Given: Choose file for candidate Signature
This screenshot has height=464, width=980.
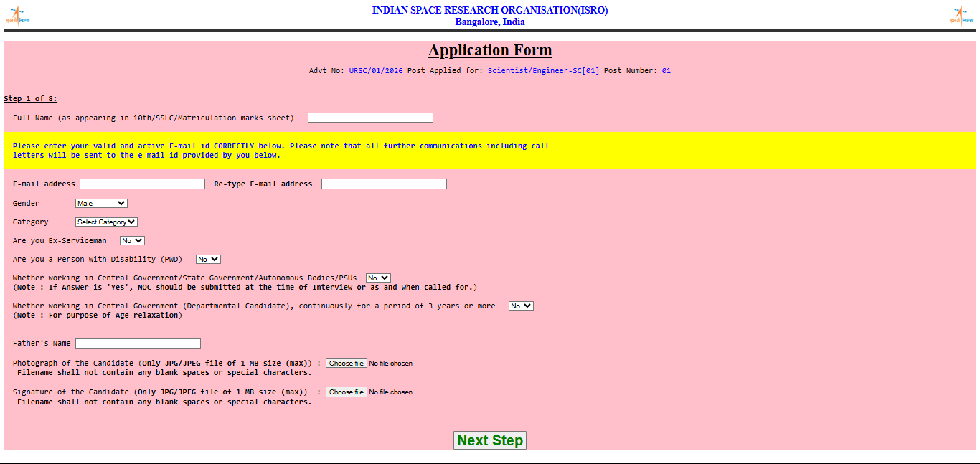Looking at the screenshot, I should pyautogui.click(x=347, y=392).
